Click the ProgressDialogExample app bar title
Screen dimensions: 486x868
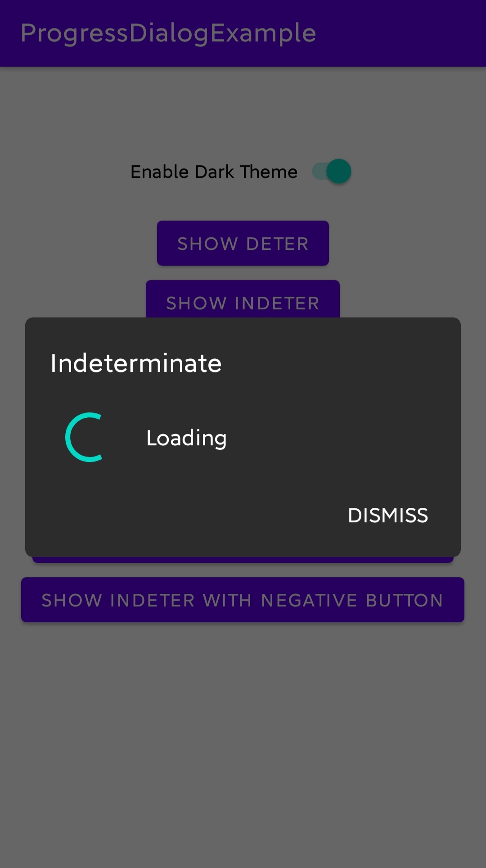(168, 33)
